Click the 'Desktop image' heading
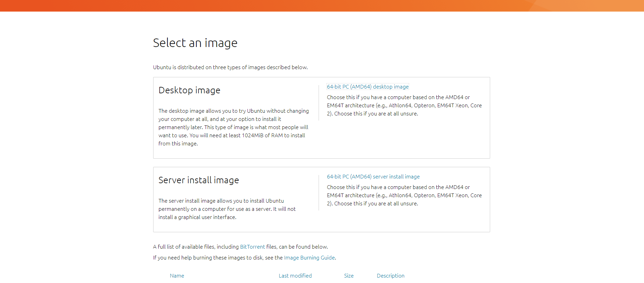 189,90
